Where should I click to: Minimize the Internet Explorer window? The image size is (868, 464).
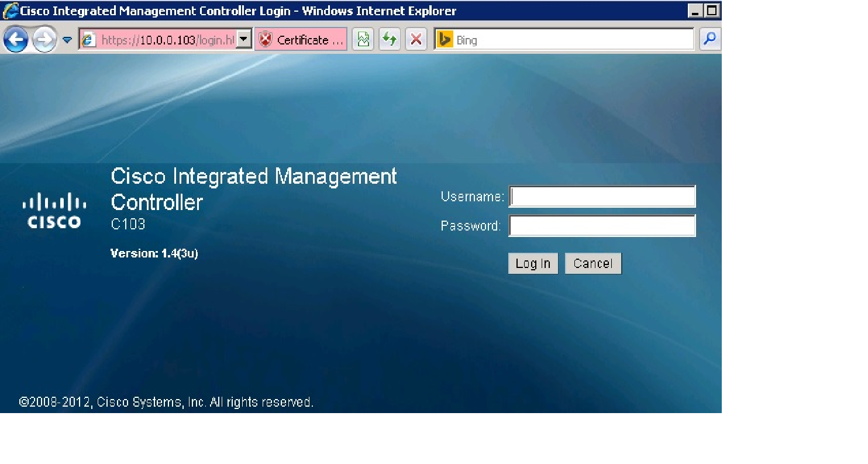pyautogui.click(x=695, y=11)
